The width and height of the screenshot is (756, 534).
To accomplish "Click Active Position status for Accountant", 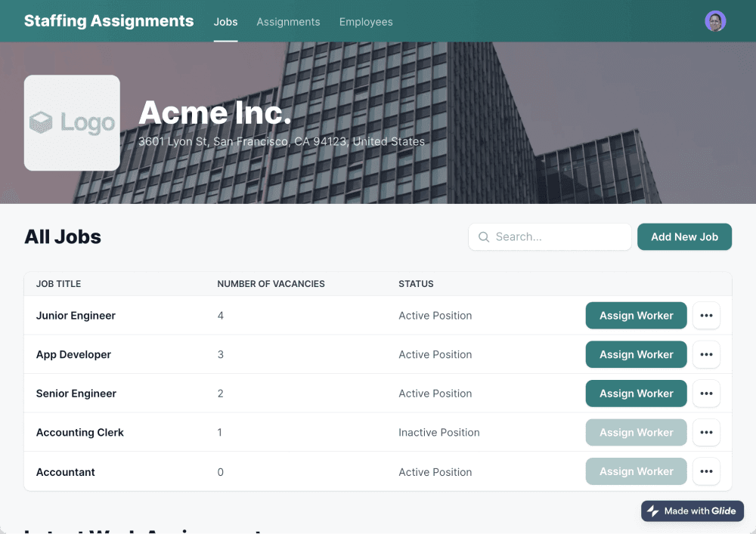I will point(435,472).
